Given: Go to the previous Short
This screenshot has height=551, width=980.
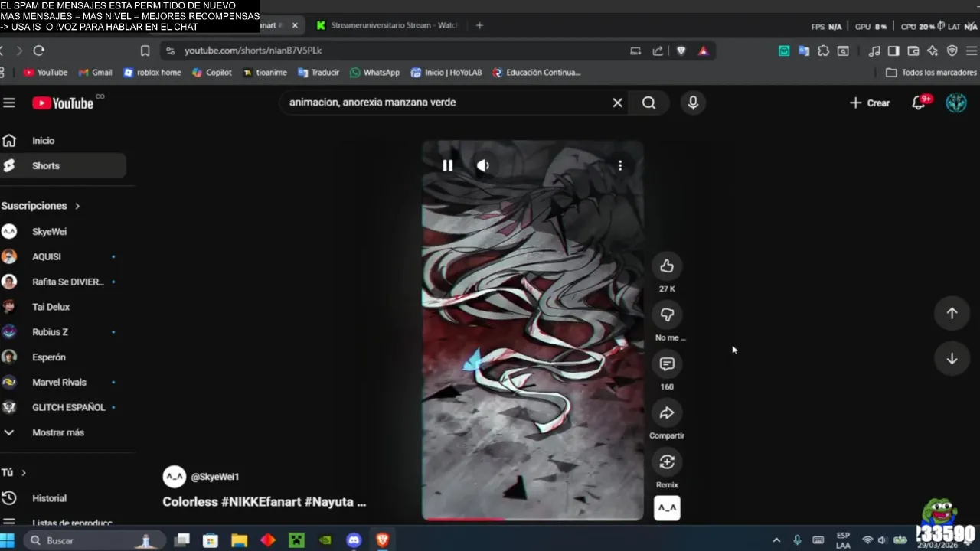Looking at the screenshot, I should pyautogui.click(x=952, y=313).
